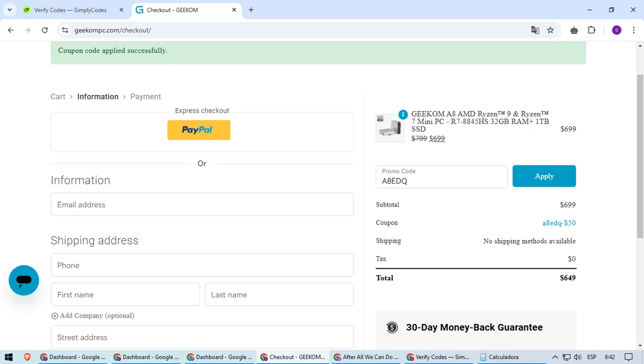The height and width of the screenshot is (364, 644).
Task: Close the Verify Codes — SimplyCodes tab
Action: pyautogui.click(x=122, y=10)
